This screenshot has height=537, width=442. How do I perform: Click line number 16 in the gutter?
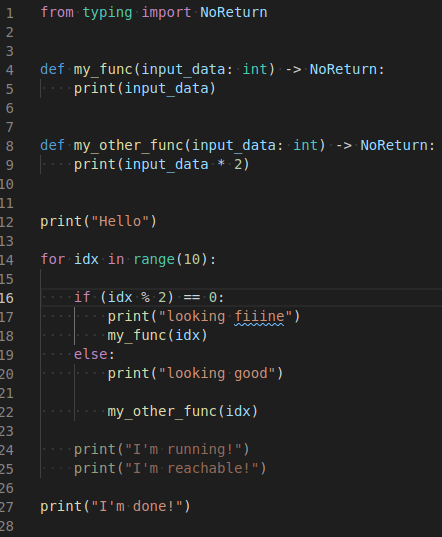[7, 298]
